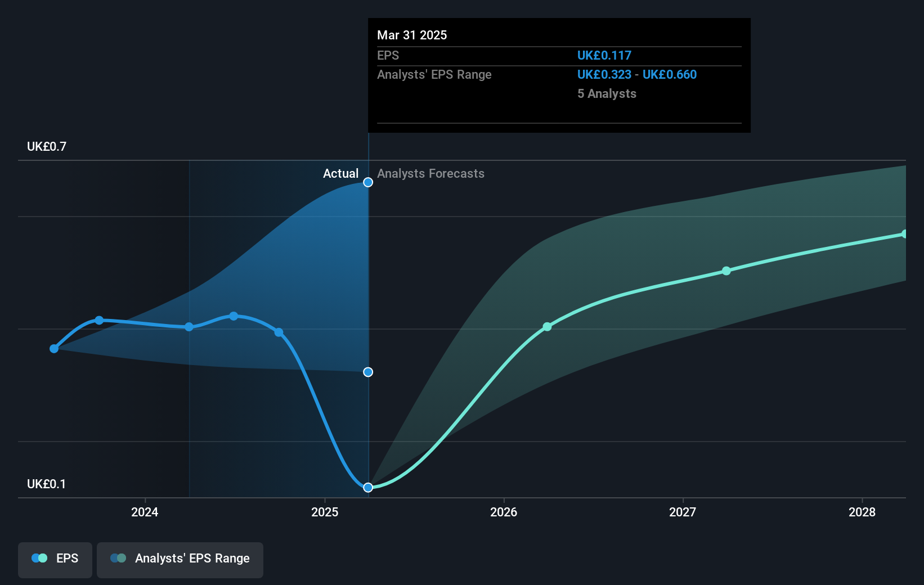Image resolution: width=924 pixels, height=585 pixels.
Task: Click the UK£0.323 - UK£0.660 range link
Action: (637, 74)
